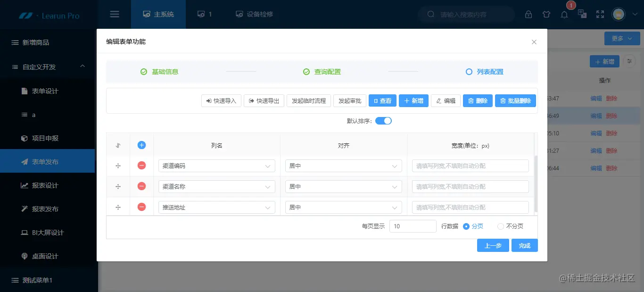Image resolution: width=644 pixels, height=292 pixels.
Task: Select the 分页 radio option
Action: (x=466, y=226)
